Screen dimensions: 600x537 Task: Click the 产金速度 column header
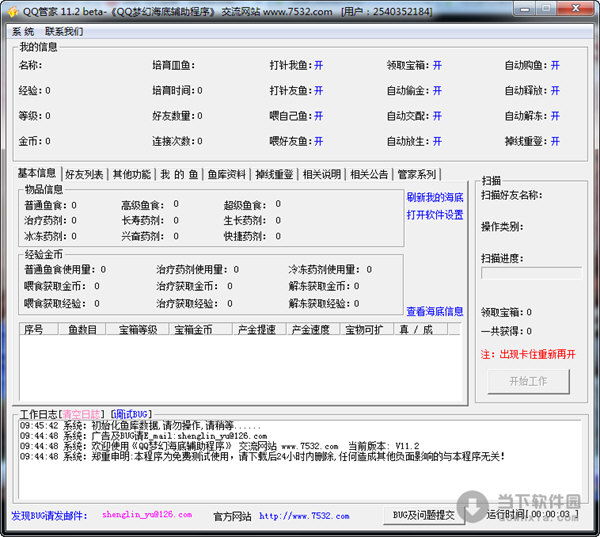pyautogui.click(x=314, y=329)
